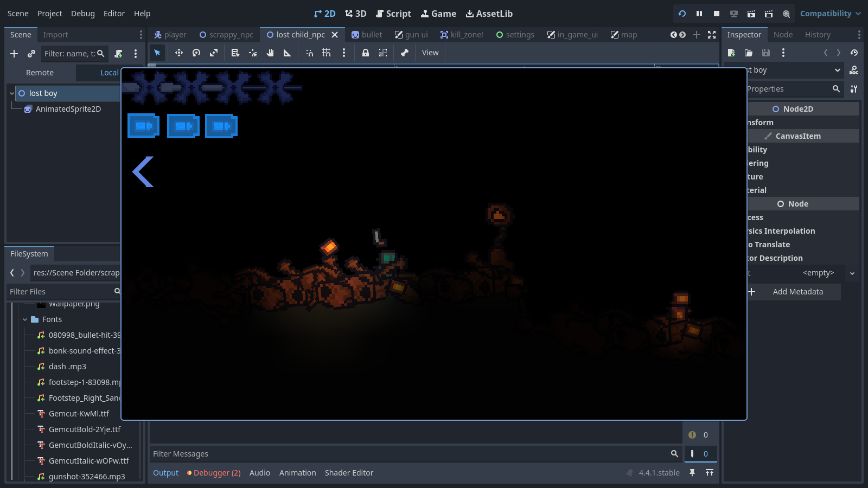868x488 pixels.
Task: Open skeleton (bone) options
Action: (404, 53)
